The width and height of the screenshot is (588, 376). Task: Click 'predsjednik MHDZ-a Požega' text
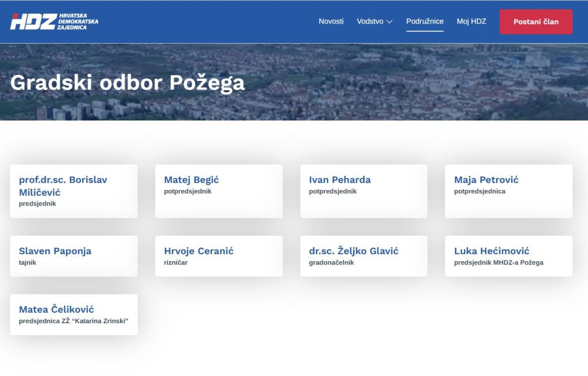click(x=499, y=262)
